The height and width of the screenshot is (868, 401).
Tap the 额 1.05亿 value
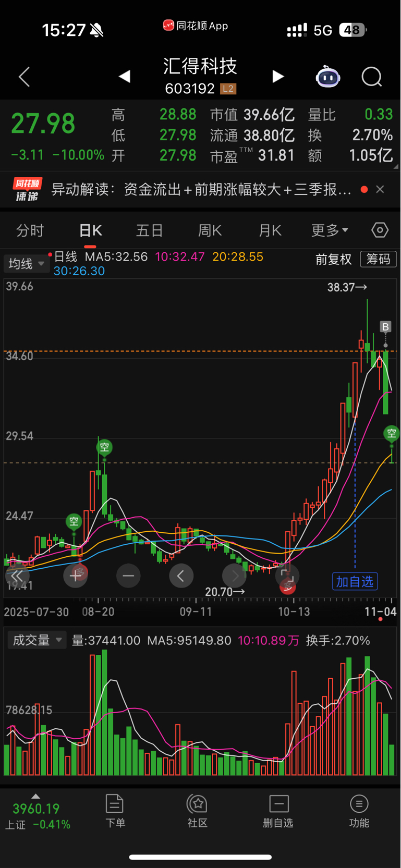371,155
